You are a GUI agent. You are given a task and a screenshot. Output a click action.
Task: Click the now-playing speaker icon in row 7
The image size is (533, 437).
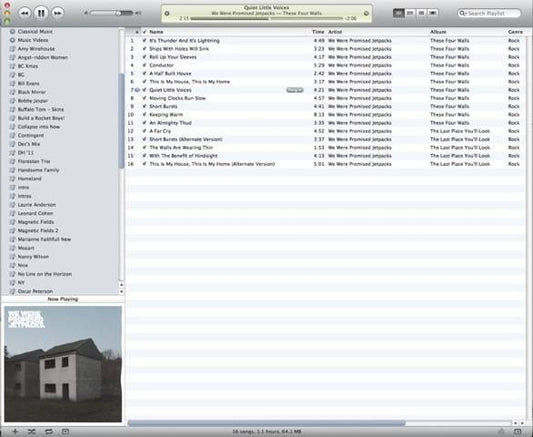(x=137, y=90)
